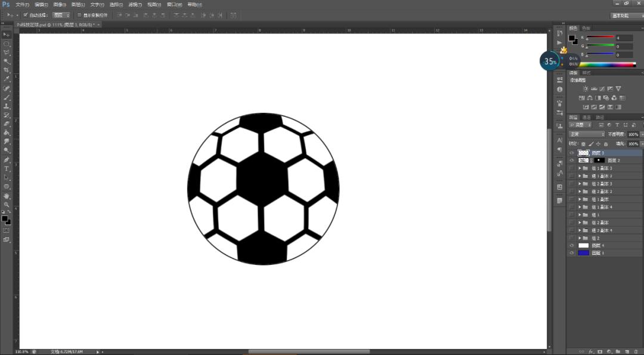644x355 pixels.
Task: Click the opacity (不透明度) 100% field
Action: pos(633,134)
